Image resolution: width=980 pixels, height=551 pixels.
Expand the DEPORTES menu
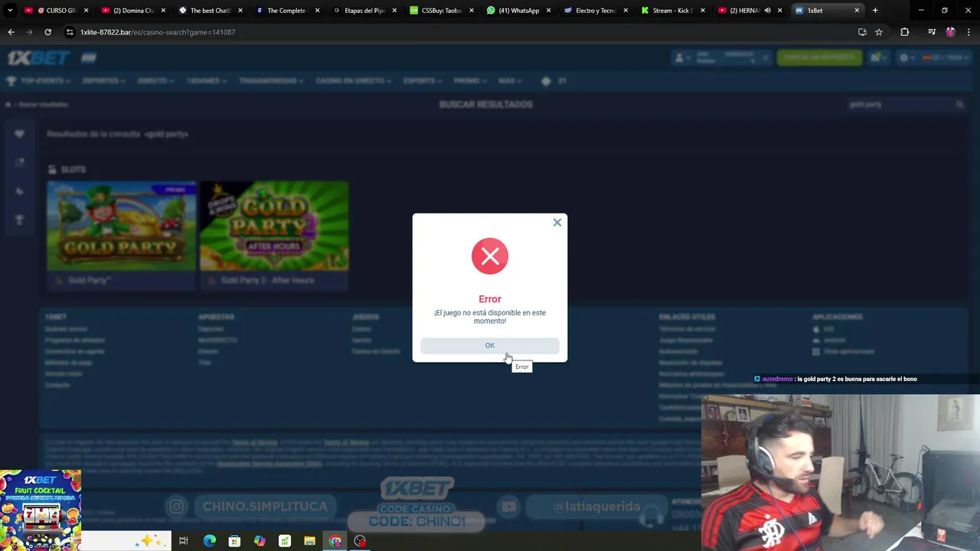coord(103,81)
